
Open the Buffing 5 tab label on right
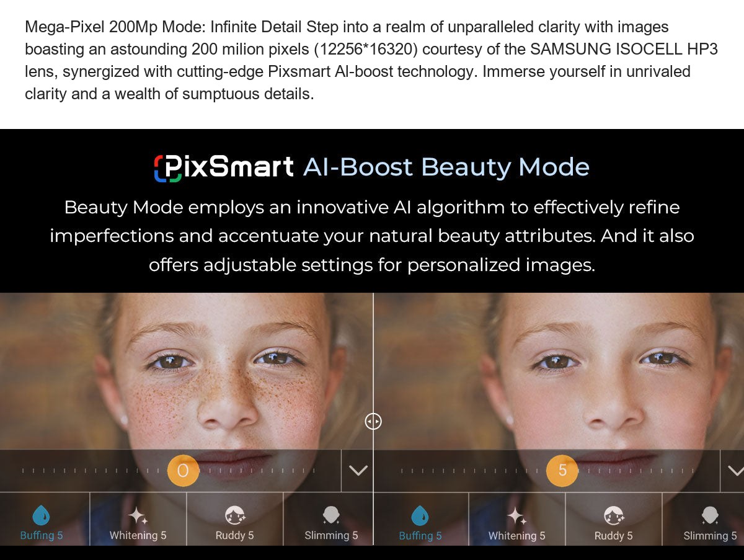click(x=420, y=536)
